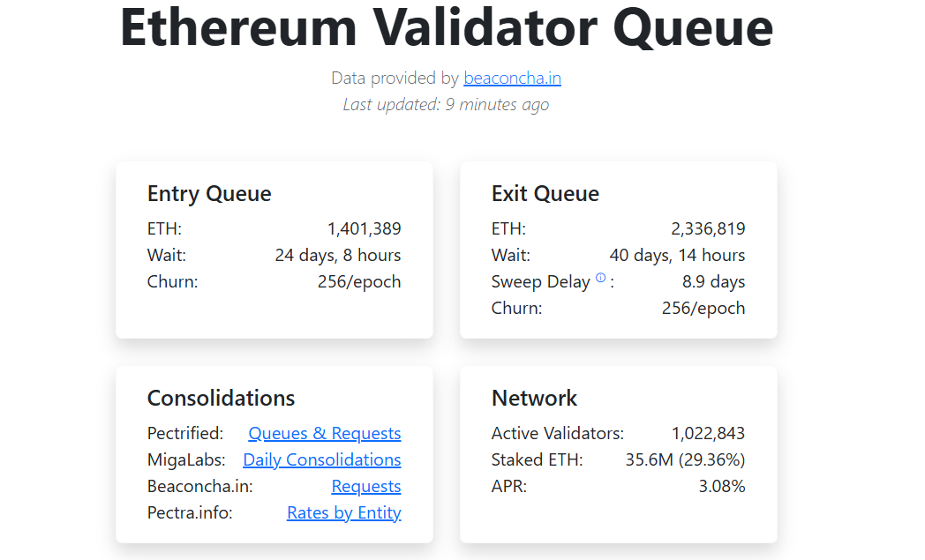
Task: Open Pectra.info Rates by Entity link
Action: (343, 513)
